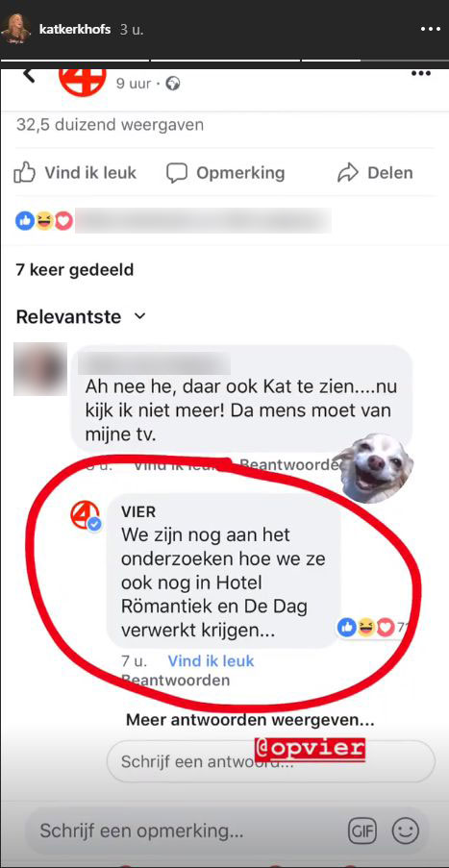The image size is (449, 868).
Task: Open the katkerkhofs profile avatar
Action: pyautogui.click(x=15, y=29)
